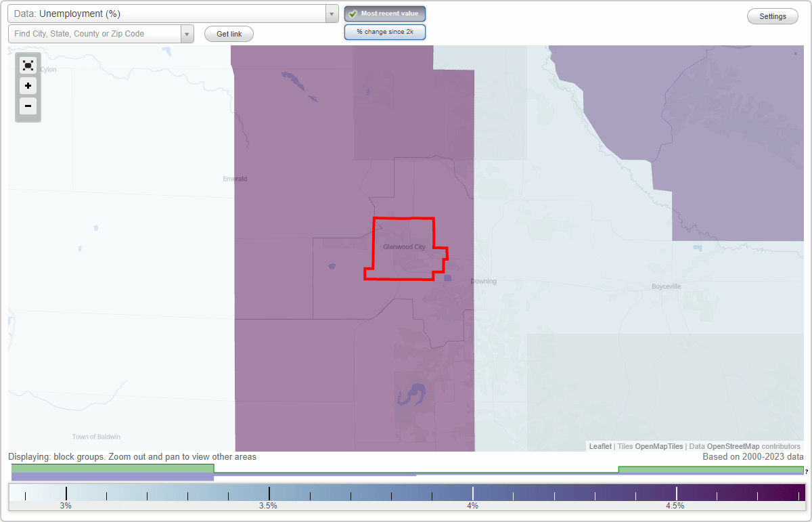Zoom in on the map

click(x=28, y=86)
